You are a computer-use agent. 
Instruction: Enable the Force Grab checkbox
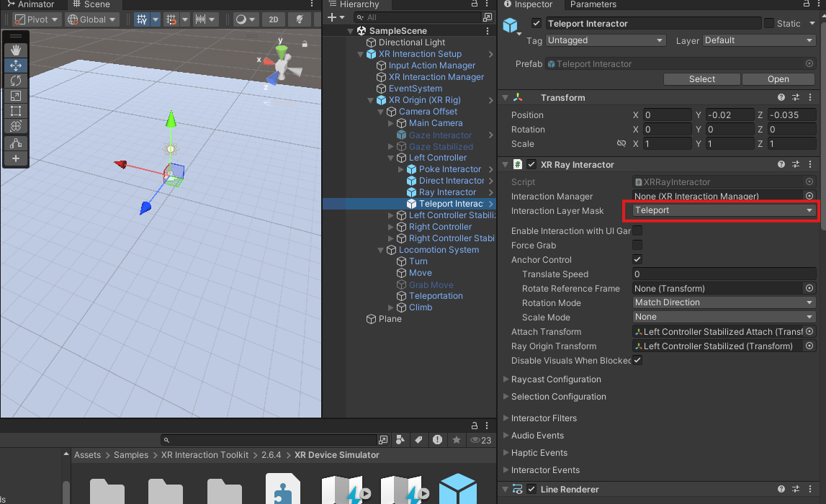click(637, 245)
